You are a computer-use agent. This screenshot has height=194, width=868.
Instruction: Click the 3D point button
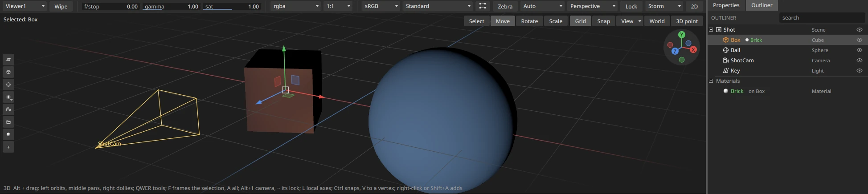[687, 21]
